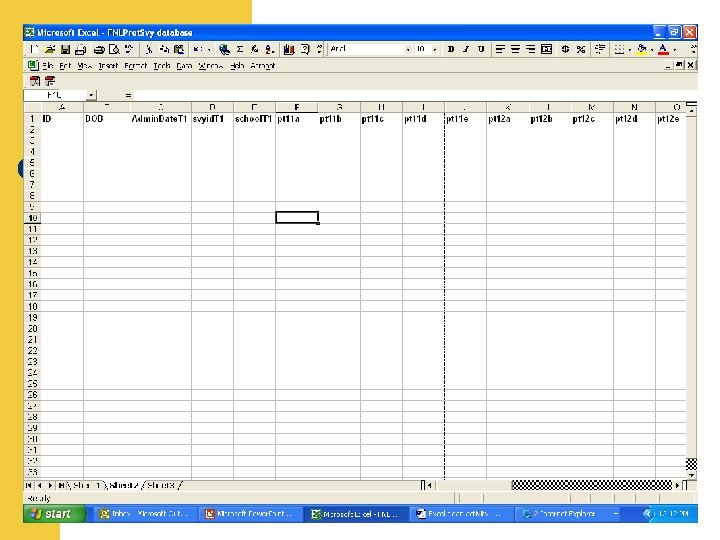Click the Office Assistant help icon

305,49
